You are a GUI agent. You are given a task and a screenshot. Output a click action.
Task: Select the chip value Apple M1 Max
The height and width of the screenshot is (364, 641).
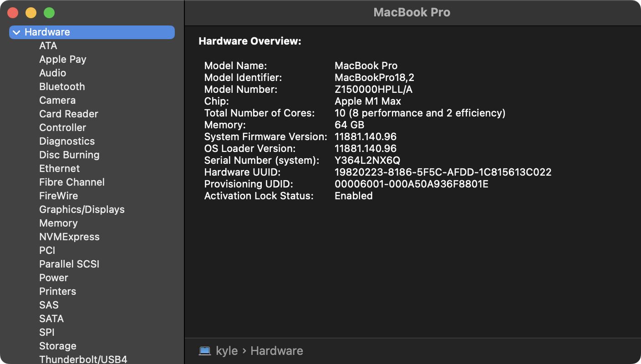point(368,101)
